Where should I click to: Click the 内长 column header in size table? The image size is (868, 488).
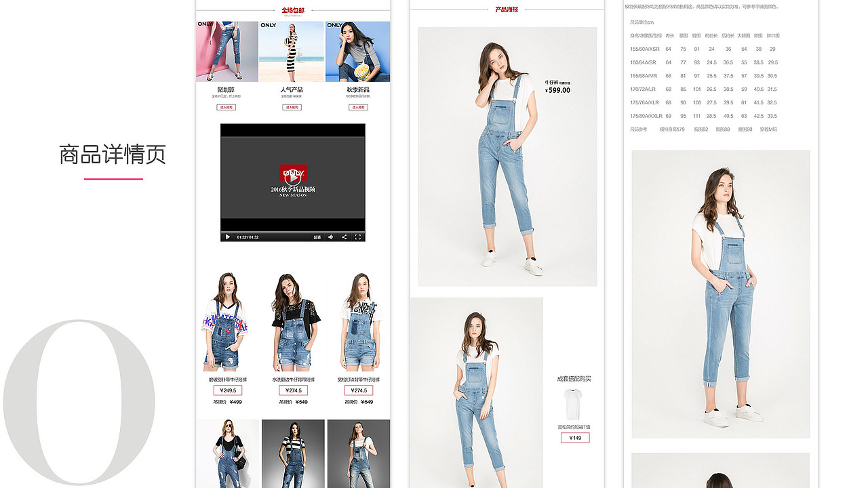pyautogui.click(x=670, y=35)
